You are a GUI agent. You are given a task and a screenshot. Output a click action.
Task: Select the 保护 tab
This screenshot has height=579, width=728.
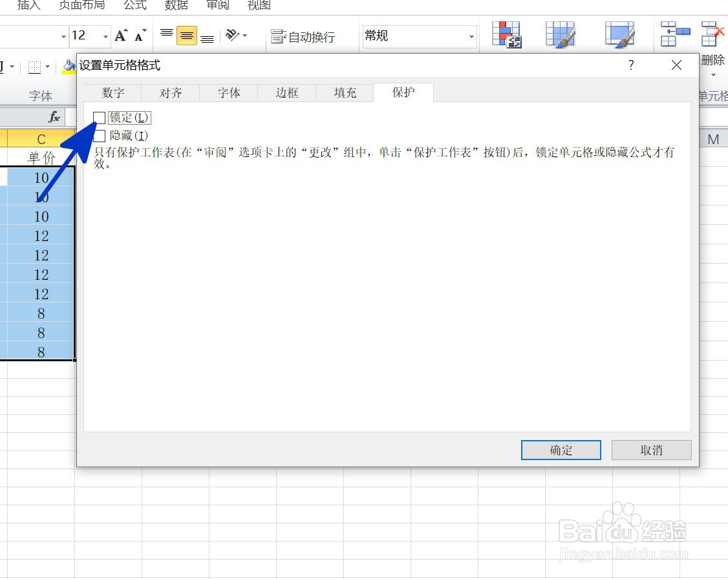[403, 92]
